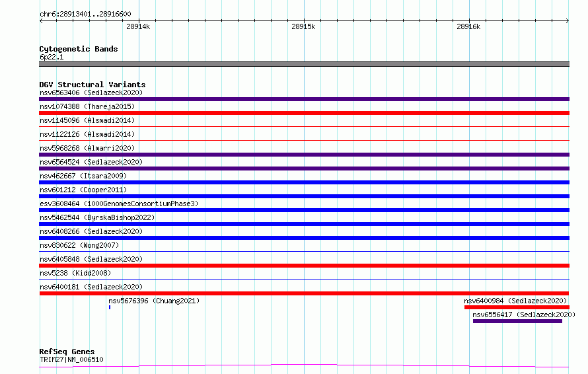Click the nsv1122126 (Alsmadi2014) label

click(x=87, y=134)
